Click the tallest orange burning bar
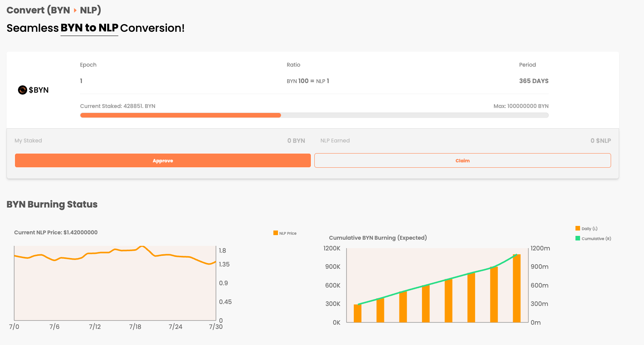The height and width of the screenshot is (345, 644). click(517, 288)
